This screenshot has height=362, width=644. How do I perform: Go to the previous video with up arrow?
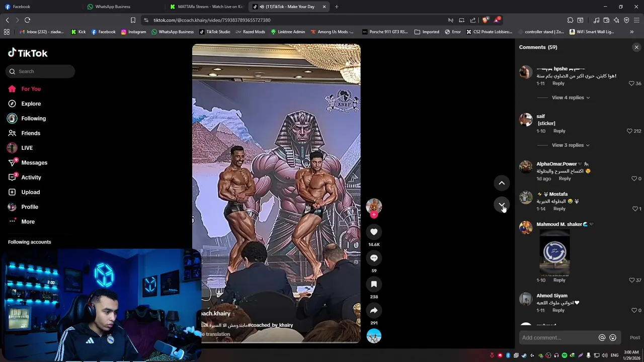click(502, 183)
